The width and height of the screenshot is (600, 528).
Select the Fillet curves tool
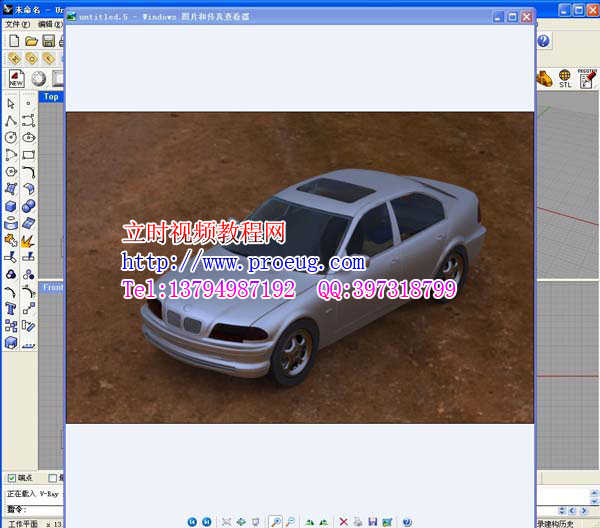pos(28,172)
